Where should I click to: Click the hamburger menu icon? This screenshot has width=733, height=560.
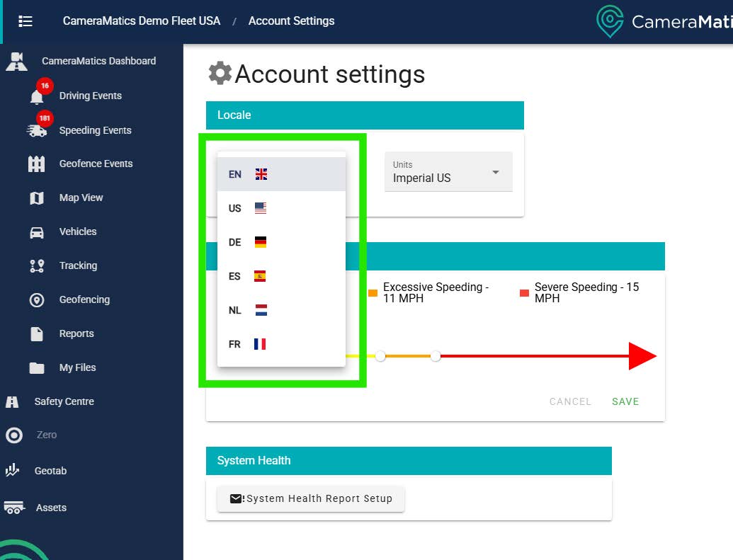pos(25,21)
